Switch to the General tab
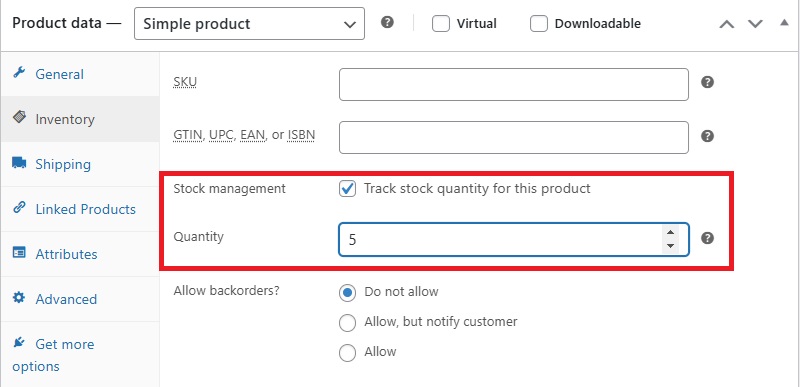This screenshot has height=387, width=800. tap(80, 74)
